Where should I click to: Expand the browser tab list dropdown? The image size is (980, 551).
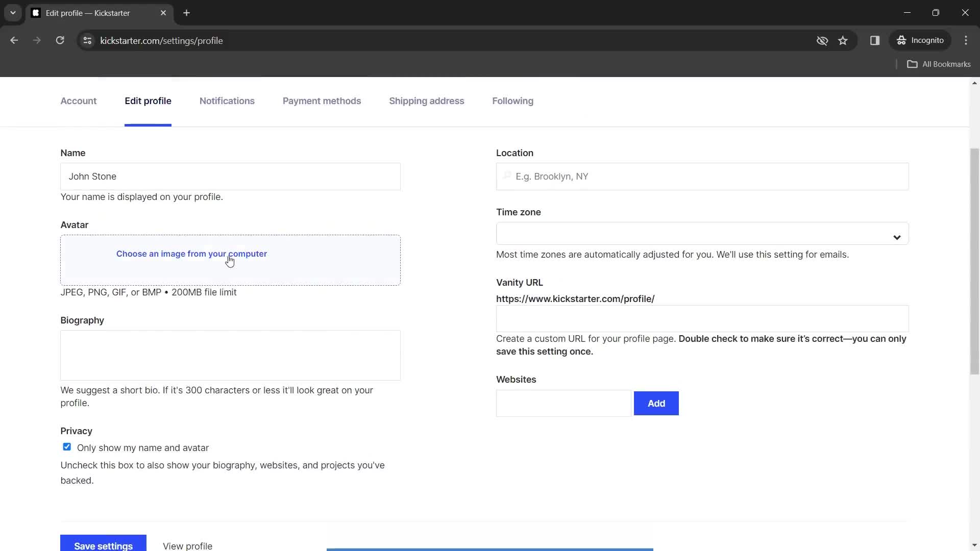point(12,13)
